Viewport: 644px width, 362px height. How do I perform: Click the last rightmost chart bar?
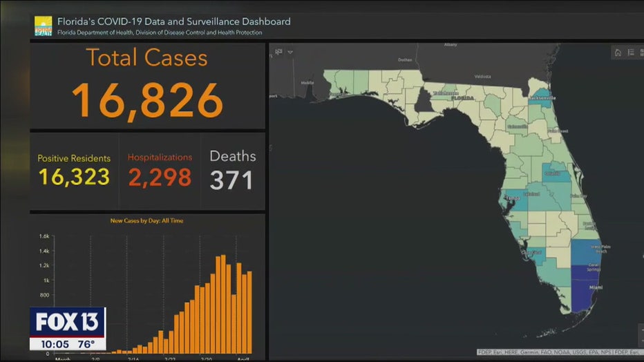click(x=249, y=312)
